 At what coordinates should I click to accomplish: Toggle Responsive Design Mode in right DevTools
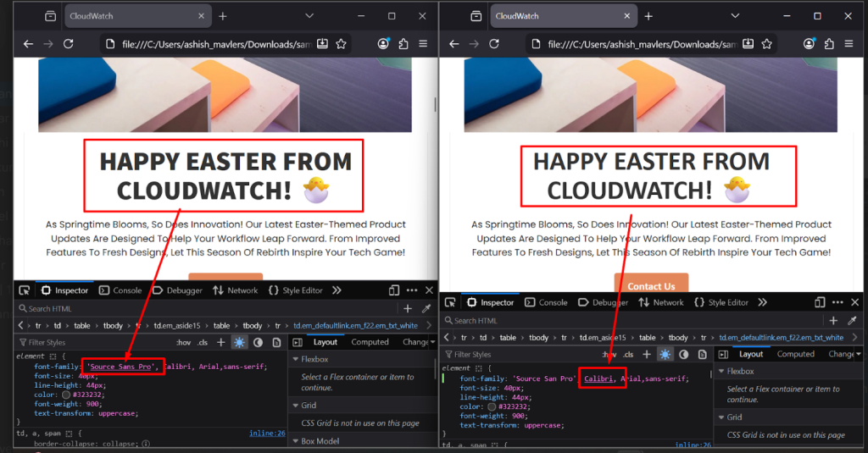820,302
